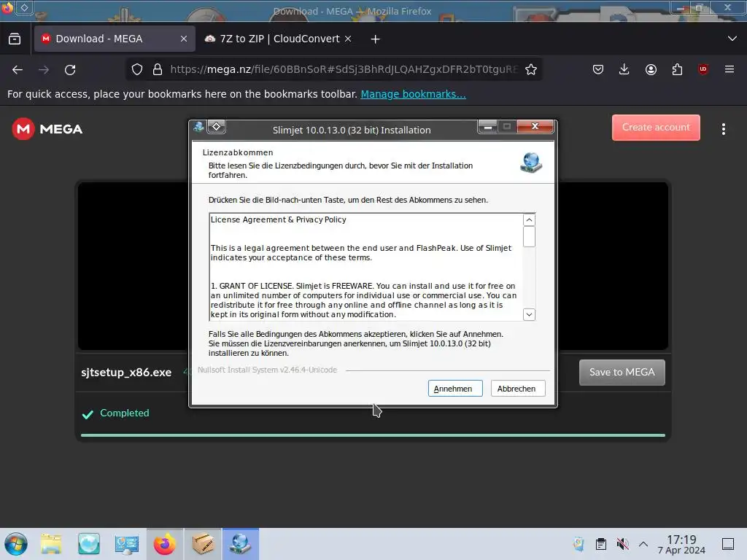The width and height of the screenshot is (747, 560).
Task: Click the mega.nz URL address field
Action: tap(343, 69)
